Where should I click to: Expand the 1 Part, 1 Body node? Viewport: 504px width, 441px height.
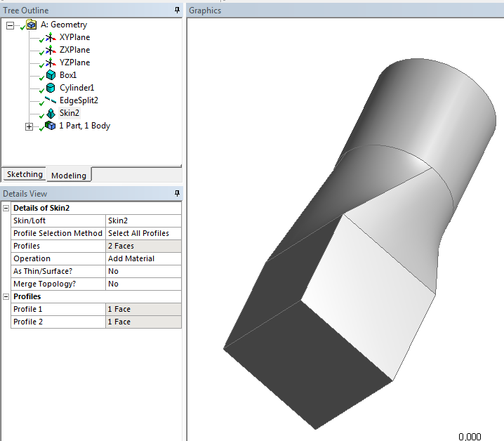pyautogui.click(x=29, y=126)
